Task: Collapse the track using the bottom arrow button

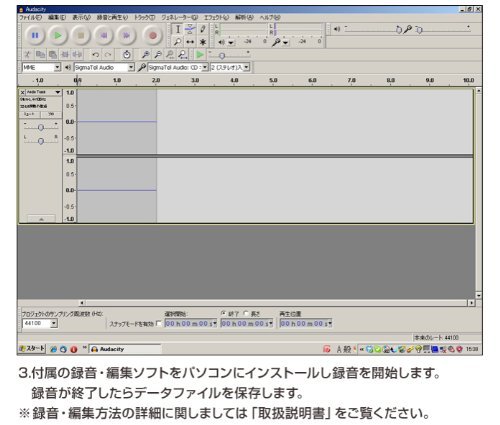Action: [x=41, y=219]
